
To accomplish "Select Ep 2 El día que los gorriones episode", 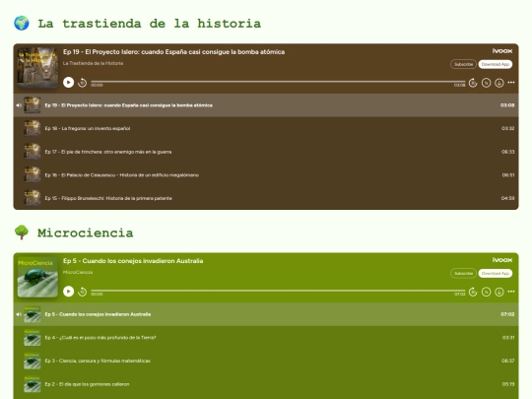I will [x=266, y=384].
